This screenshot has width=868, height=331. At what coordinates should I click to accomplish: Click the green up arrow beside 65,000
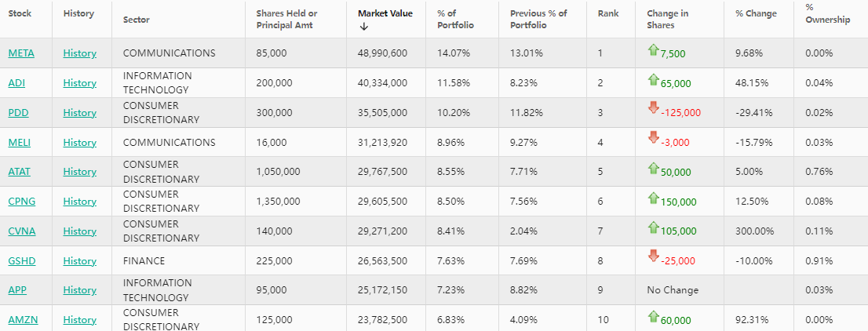pos(653,79)
